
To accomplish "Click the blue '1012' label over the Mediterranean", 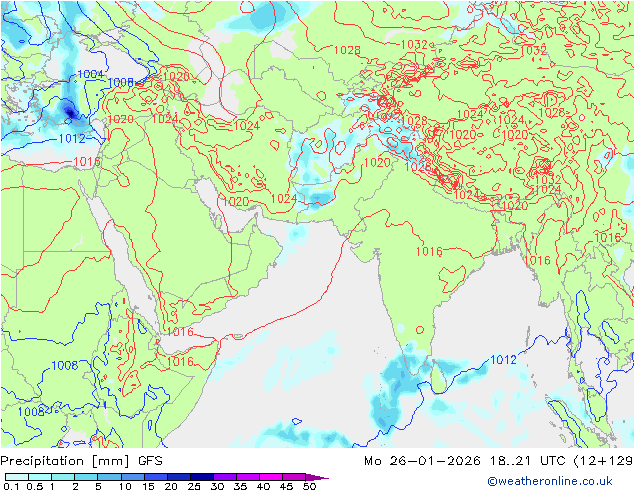I will [x=72, y=139].
